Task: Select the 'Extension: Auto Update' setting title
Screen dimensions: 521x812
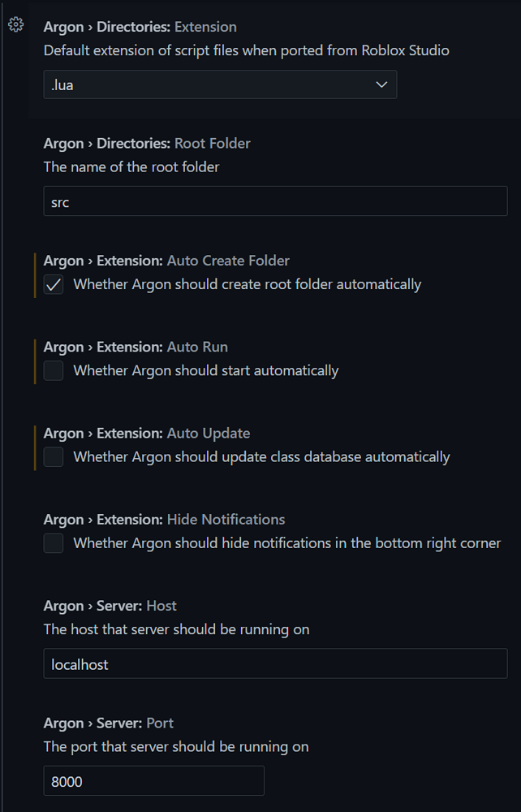Action: [147, 433]
